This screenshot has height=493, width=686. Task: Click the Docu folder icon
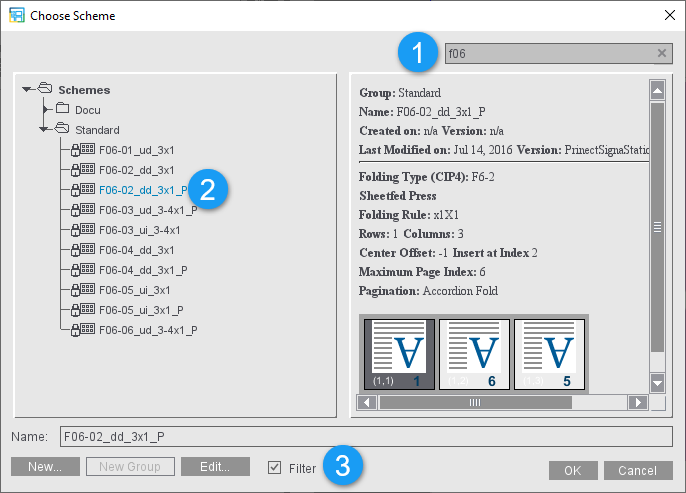pyautogui.click(x=62, y=110)
